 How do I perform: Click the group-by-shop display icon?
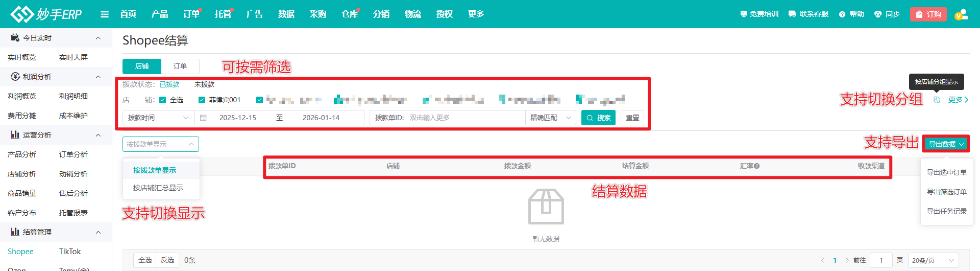click(937, 100)
